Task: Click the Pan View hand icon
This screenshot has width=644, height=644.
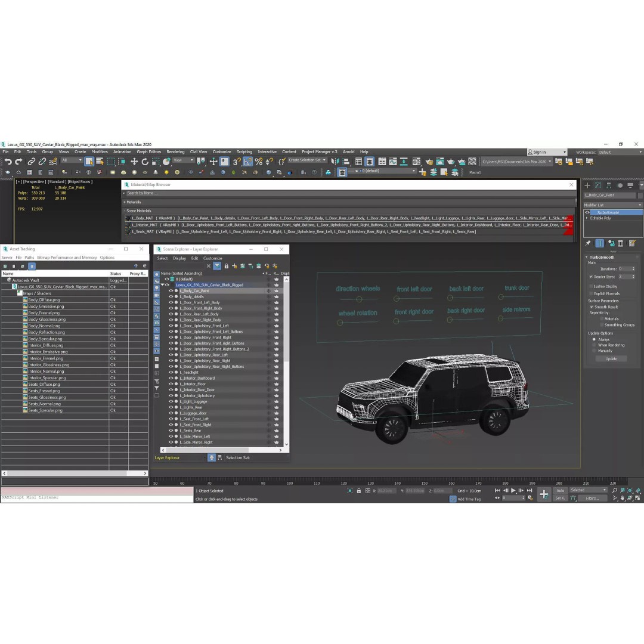Action: [x=622, y=498]
